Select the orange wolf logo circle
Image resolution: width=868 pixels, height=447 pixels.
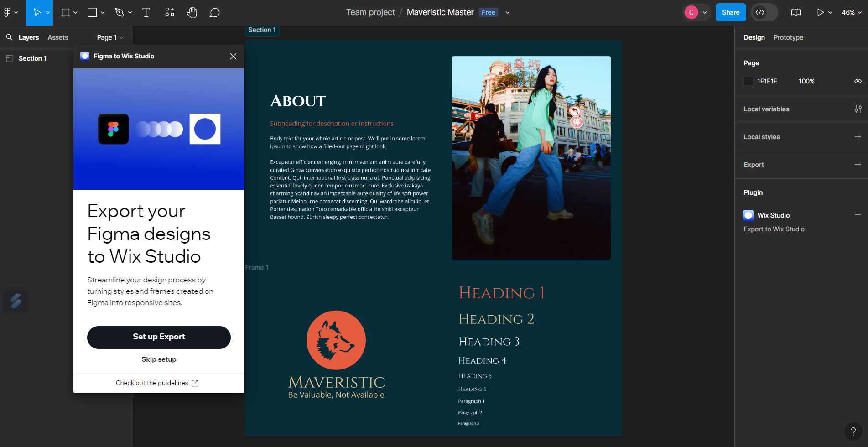336,340
